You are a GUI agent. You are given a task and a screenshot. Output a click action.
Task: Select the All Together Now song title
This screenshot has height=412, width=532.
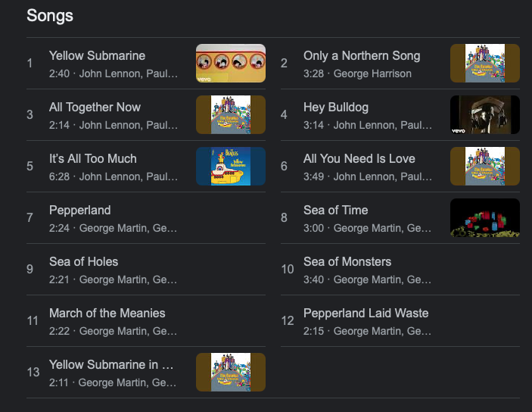tap(95, 107)
